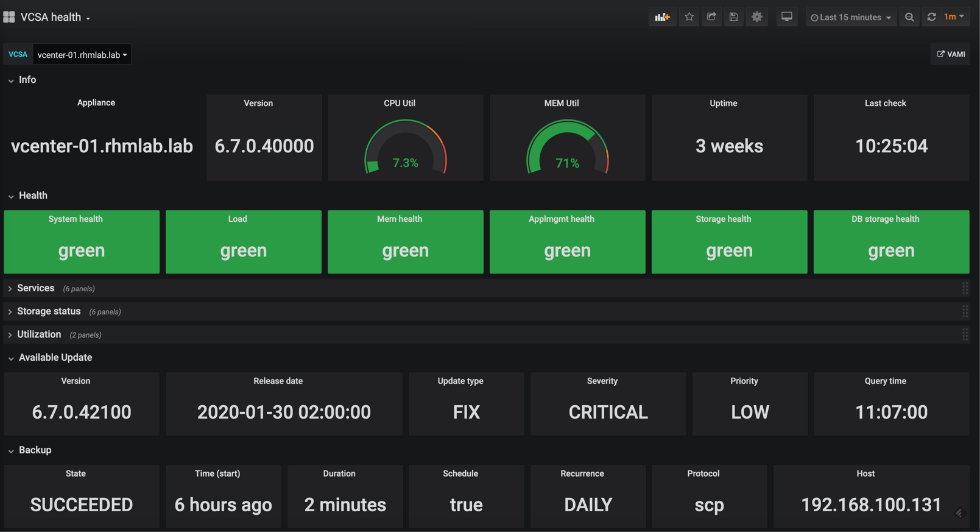Open the VCSA health dashboard title dropdown

point(55,17)
